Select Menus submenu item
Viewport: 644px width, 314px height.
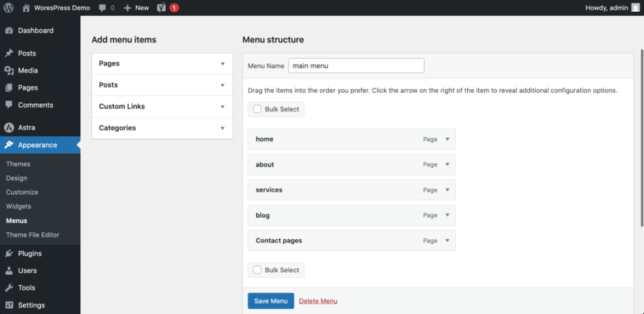[16, 221]
